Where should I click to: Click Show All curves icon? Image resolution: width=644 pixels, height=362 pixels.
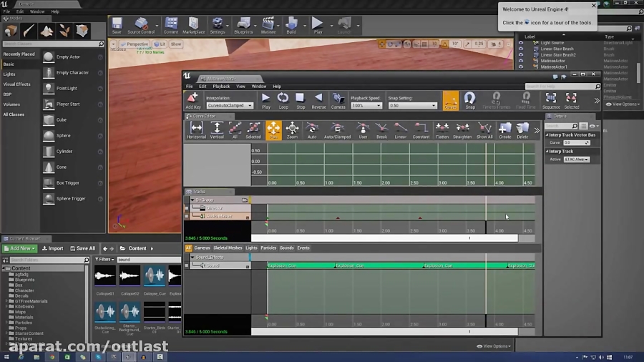click(484, 130)
